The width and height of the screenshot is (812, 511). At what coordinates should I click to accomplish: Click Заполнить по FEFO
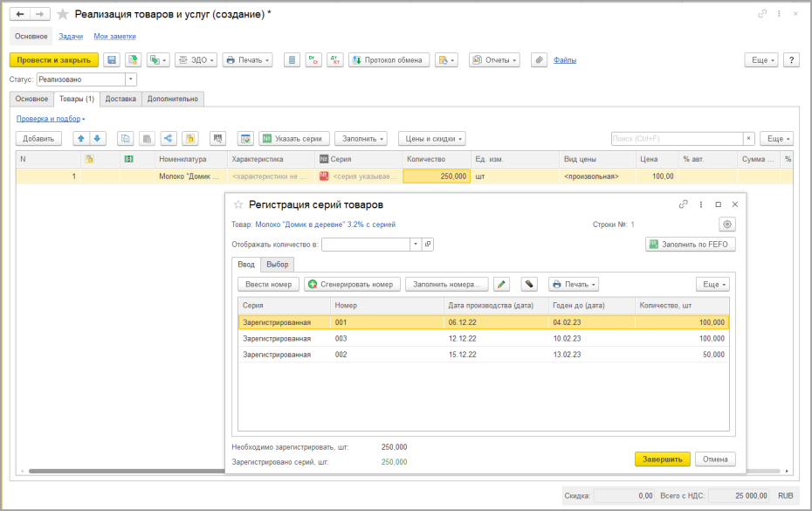[691, 244]
